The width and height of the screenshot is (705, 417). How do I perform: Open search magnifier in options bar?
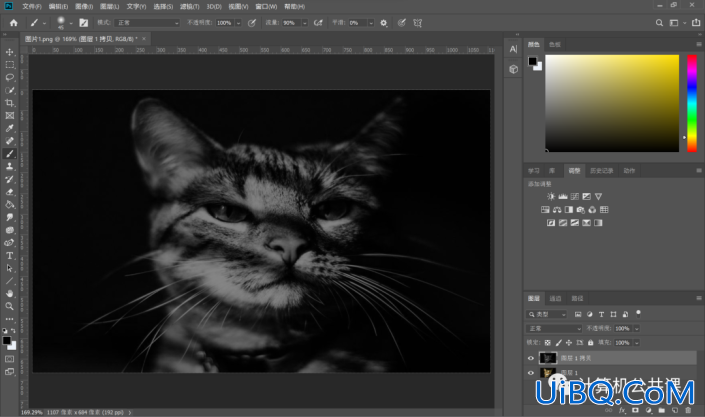click(659, 22)
